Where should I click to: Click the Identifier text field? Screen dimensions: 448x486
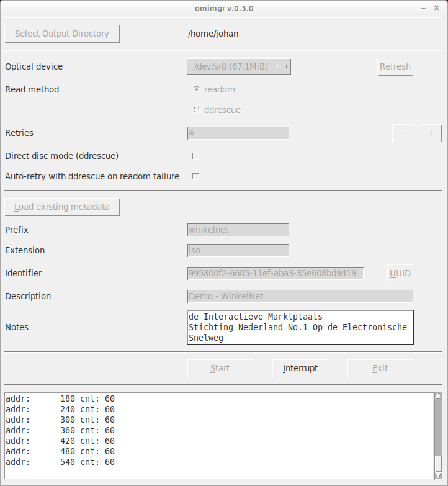[x=275, y=273]
